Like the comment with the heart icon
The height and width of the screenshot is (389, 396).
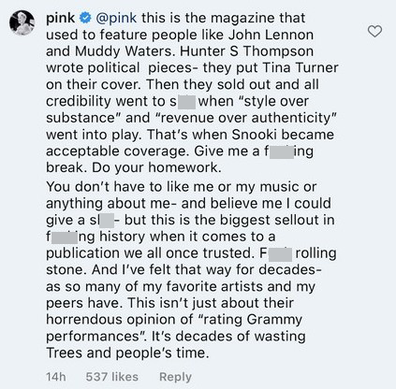click(x=375, y=31)
